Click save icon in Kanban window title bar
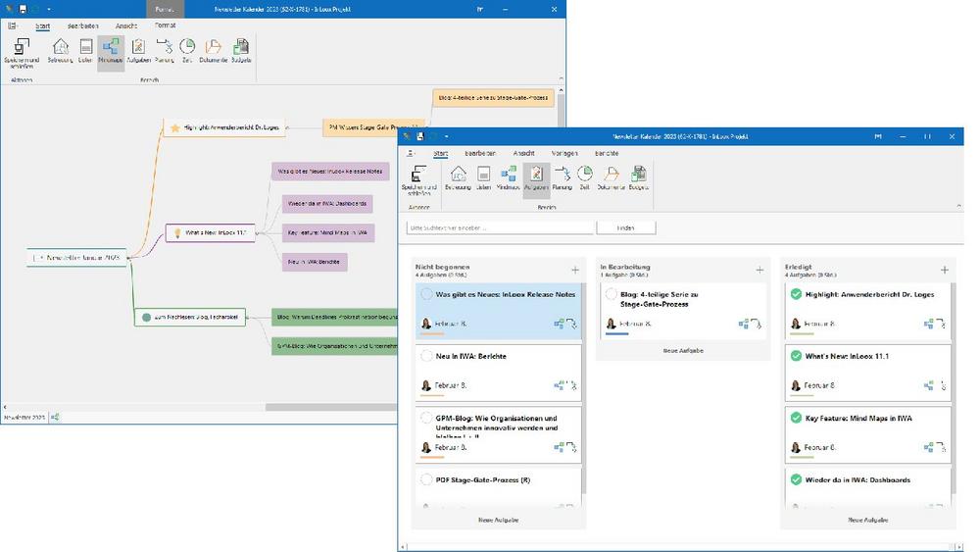The width and height of the screenshot is (980, 552). point(420,136)
